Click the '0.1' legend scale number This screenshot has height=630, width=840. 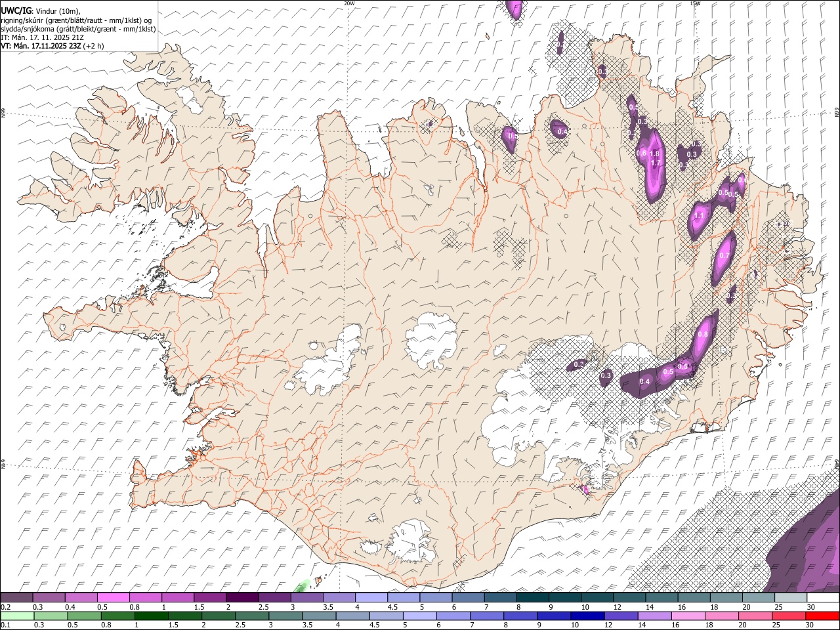point(5,625)
